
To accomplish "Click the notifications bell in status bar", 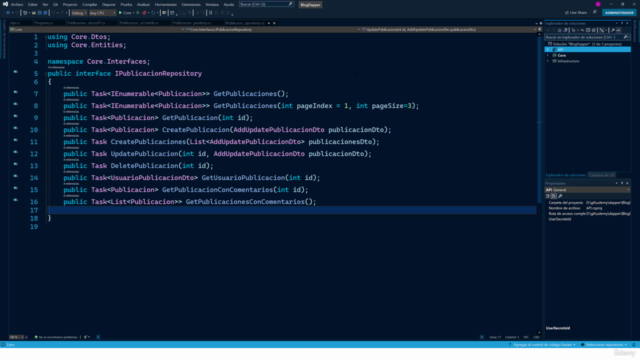I will 634,345.
